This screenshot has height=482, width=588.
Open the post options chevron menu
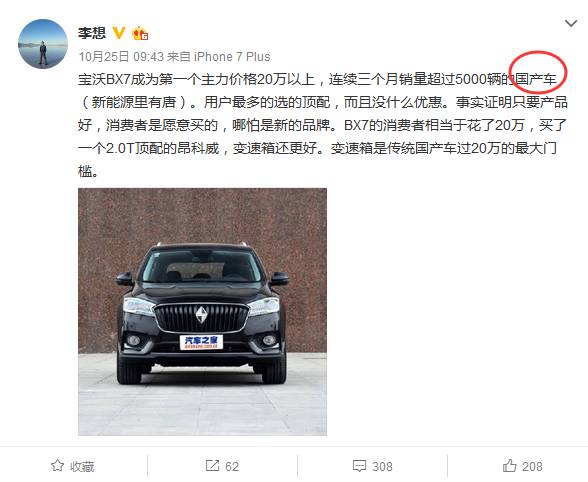[571, 24]
